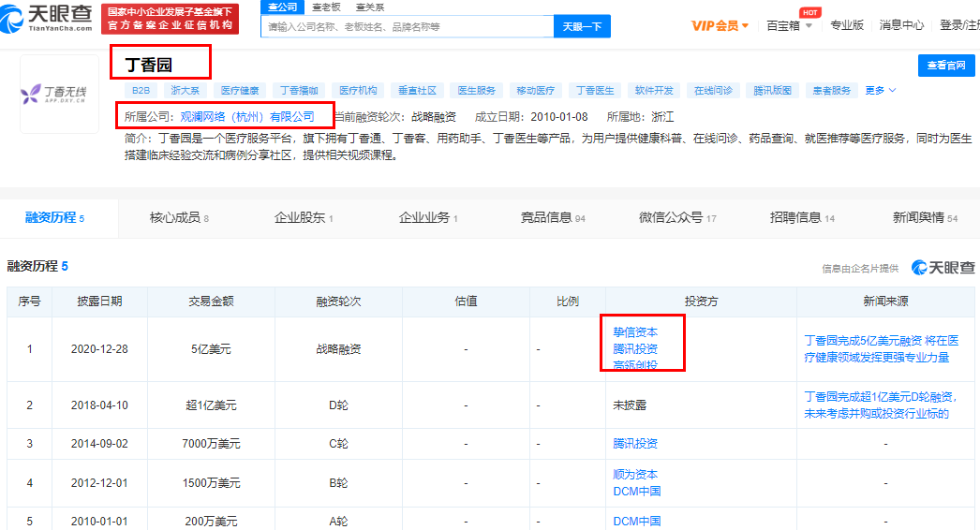Open the VIP会员 dropdown menu

coord(720,25)
